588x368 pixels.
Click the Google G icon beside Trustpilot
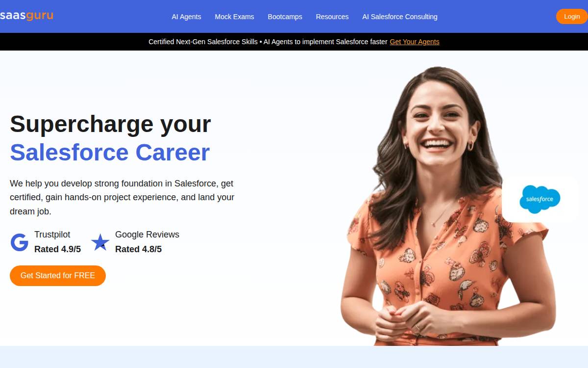click(x=20, y=242)
